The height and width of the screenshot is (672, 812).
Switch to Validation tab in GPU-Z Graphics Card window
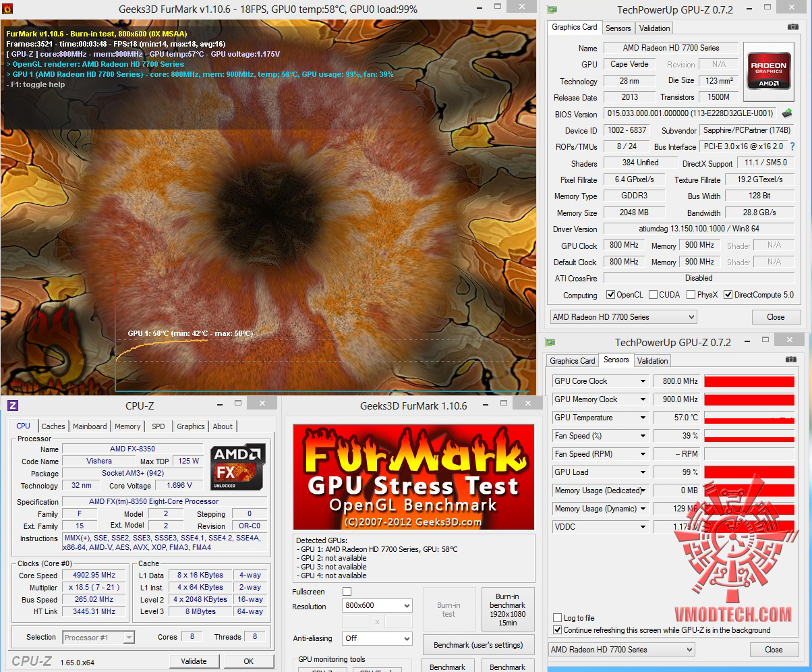pyautogui.click(x=654, y=28)
